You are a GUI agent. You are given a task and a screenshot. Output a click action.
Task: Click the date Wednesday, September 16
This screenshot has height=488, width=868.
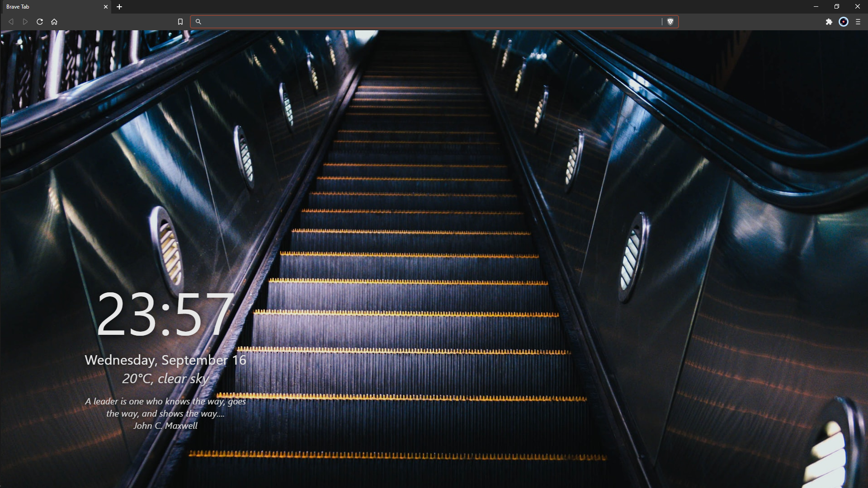coord(165,360)
